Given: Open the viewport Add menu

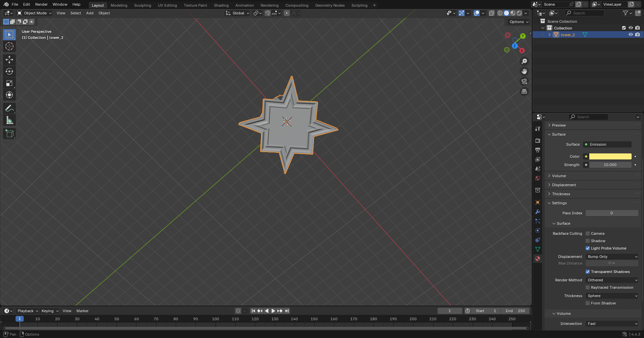Looking at the screenshot, I should click(x=90, y=13).
